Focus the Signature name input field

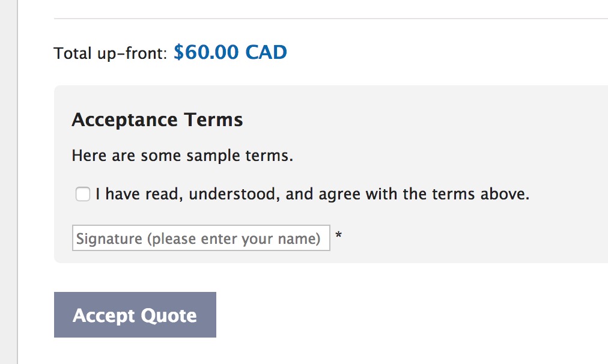tap(201, 238)
